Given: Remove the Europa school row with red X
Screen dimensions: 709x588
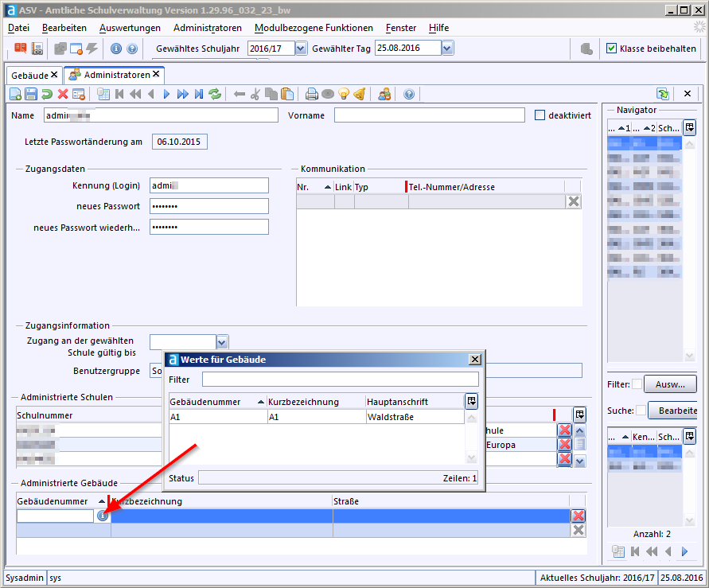Looking at the screenshot, I should pos(564,445).
